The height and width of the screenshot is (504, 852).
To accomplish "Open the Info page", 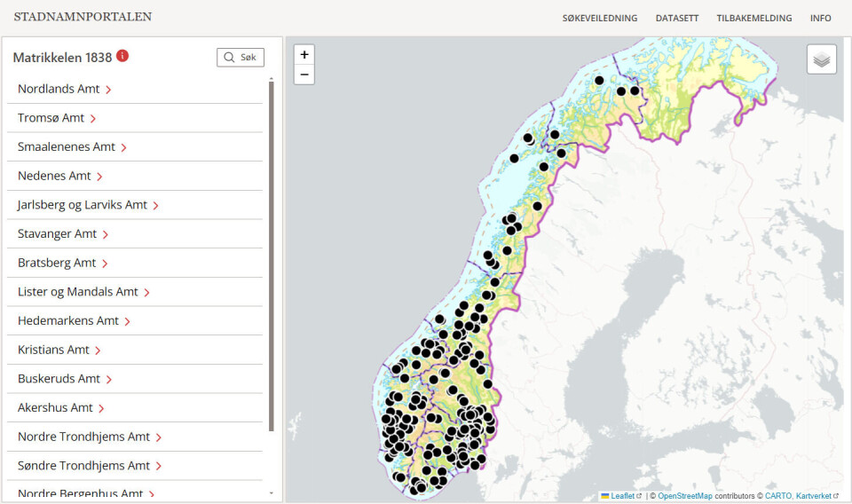I will click(x=820, y=18).
